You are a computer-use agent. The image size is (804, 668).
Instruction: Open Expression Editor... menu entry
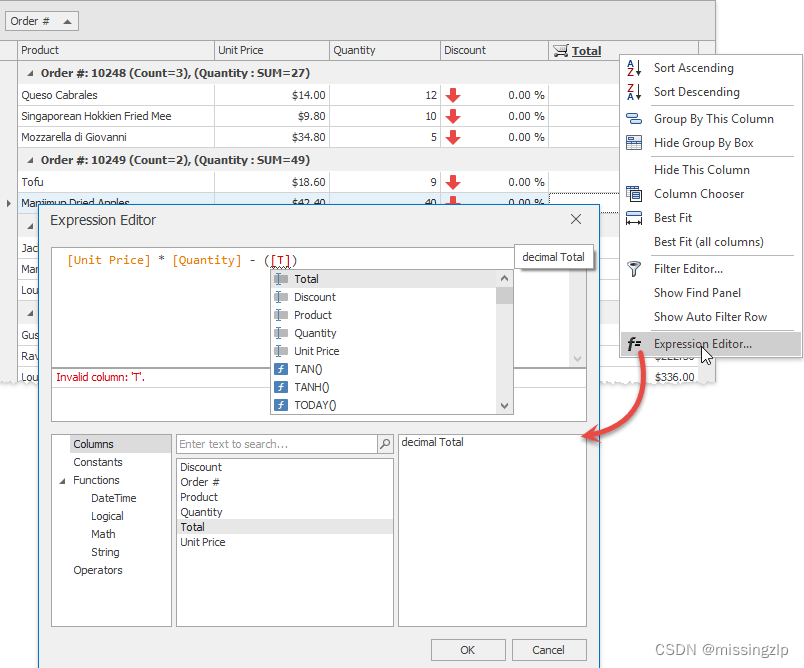(x=711, y=343)
